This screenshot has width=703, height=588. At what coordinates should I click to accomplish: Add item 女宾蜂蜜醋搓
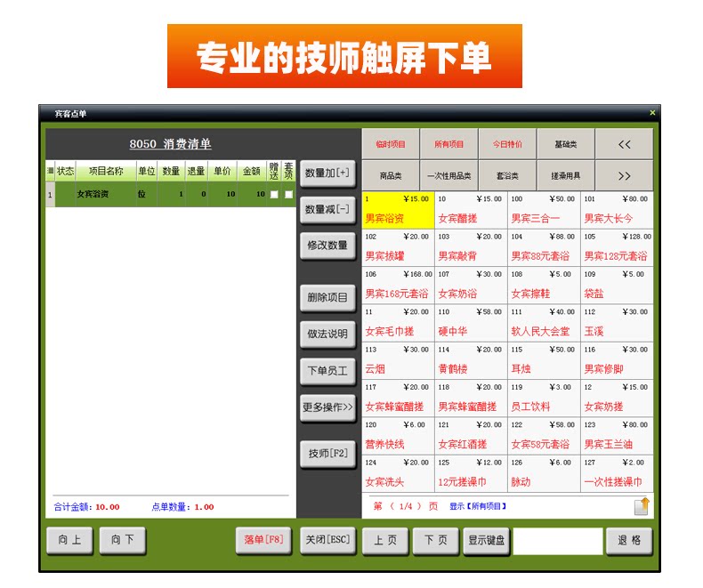coord(398,398)
